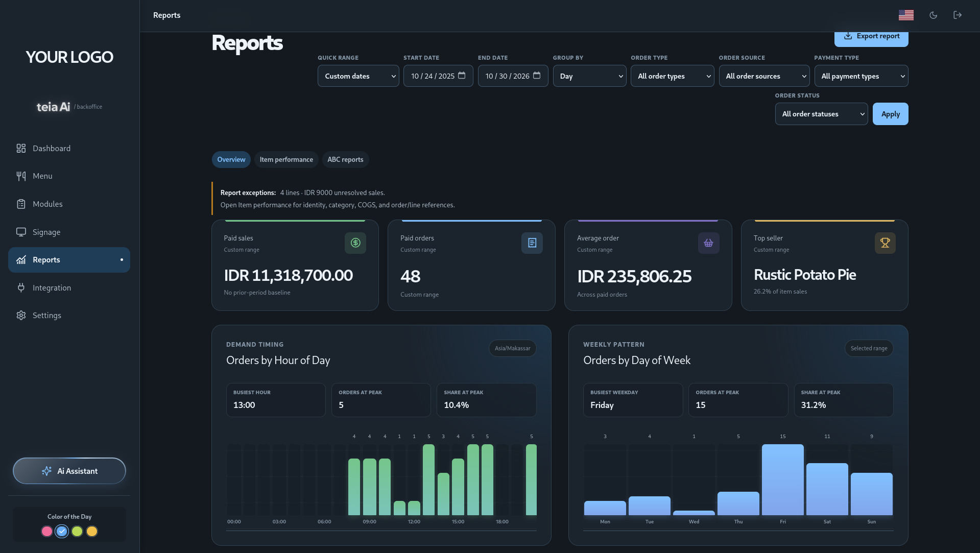Click the Share at peak 10.4% stat

click(x=486, y=400)
